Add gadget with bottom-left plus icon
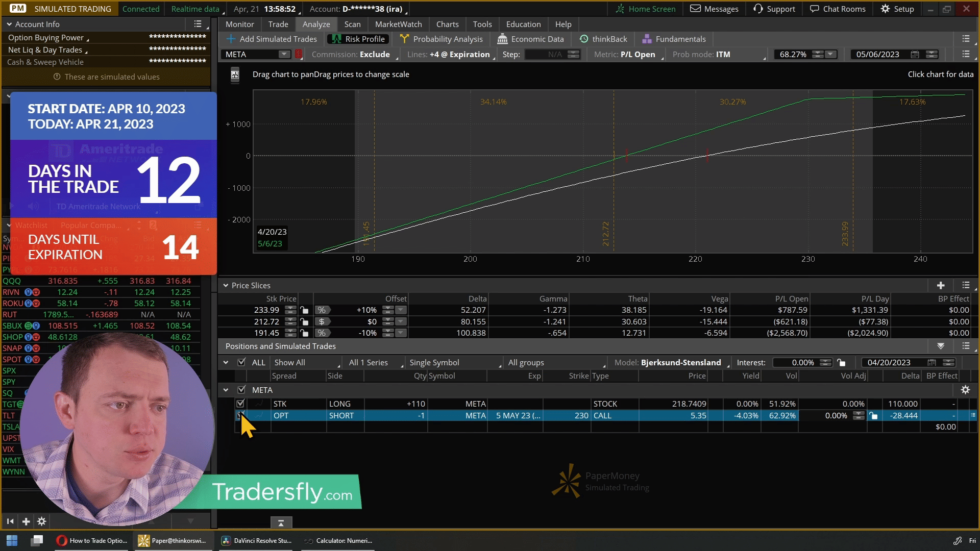This screenshot has width=980, height=551. (x=26, y=521)
